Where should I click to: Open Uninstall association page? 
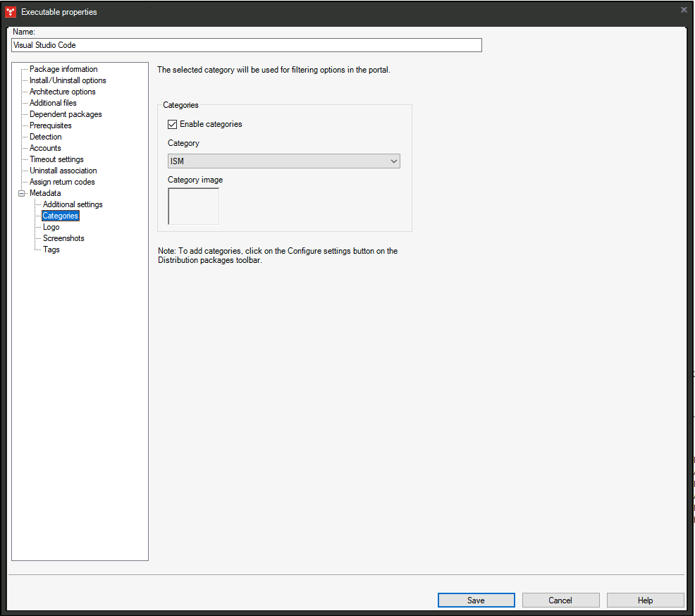pos(63,171)
